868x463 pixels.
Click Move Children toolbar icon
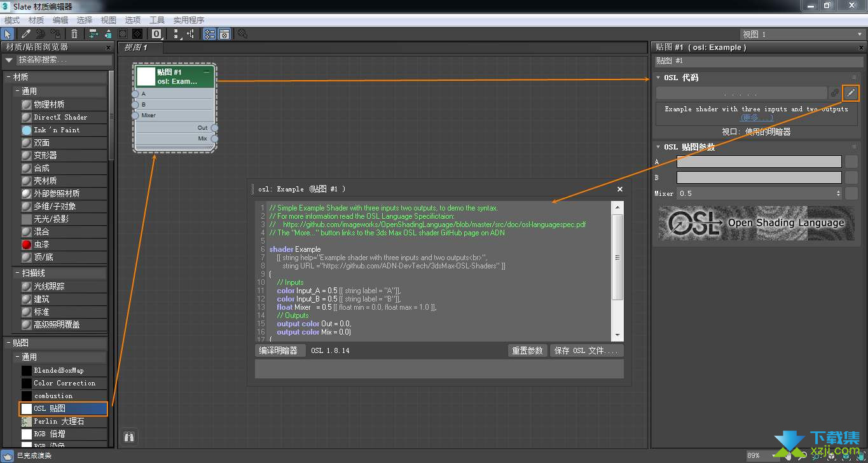(x=93, y=34)
